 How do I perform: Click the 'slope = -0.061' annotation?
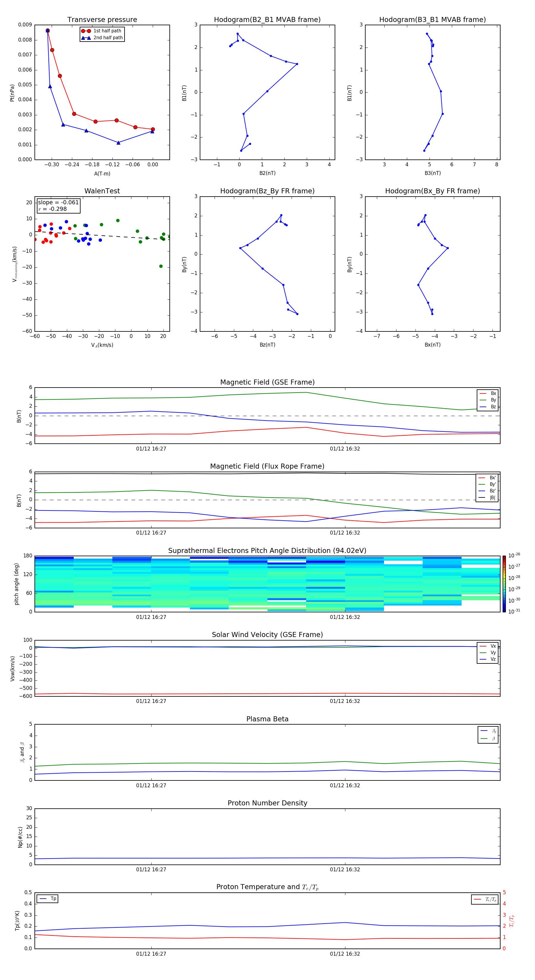(58, 203)
